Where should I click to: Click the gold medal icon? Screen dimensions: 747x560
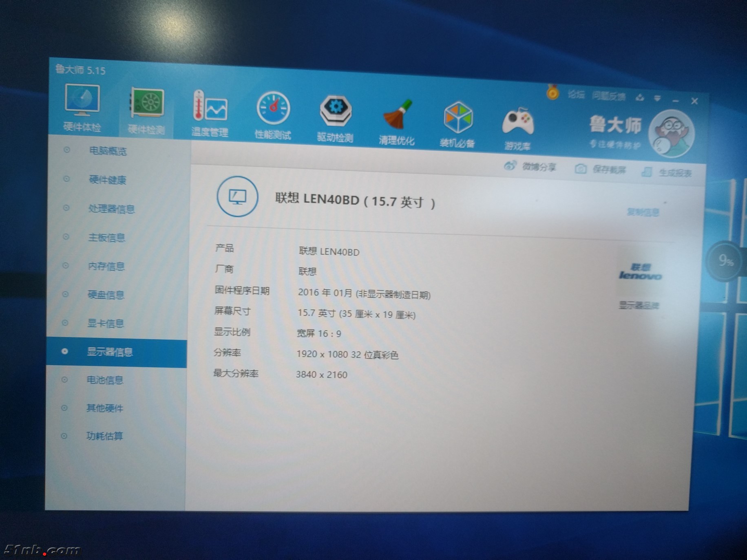point(553,92)
